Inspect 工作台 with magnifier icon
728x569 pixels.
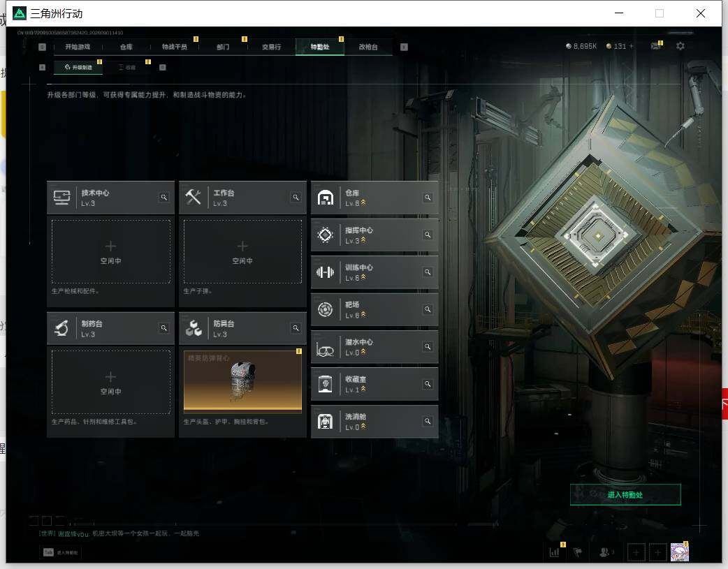click(296, 198)
